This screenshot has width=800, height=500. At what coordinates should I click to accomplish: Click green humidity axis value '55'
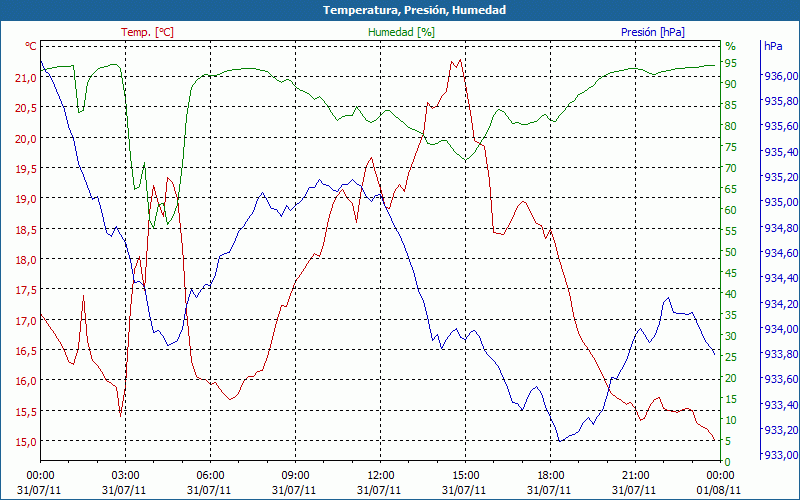tap(731, 231)
